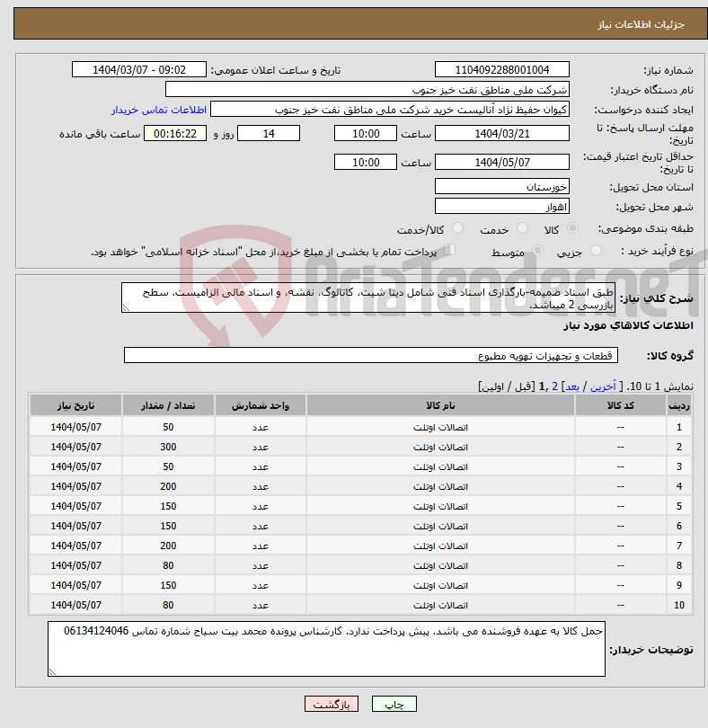This screenshot has height=728, width=708.
Task: Select row number 4 cell
Action: pos(678,486)
